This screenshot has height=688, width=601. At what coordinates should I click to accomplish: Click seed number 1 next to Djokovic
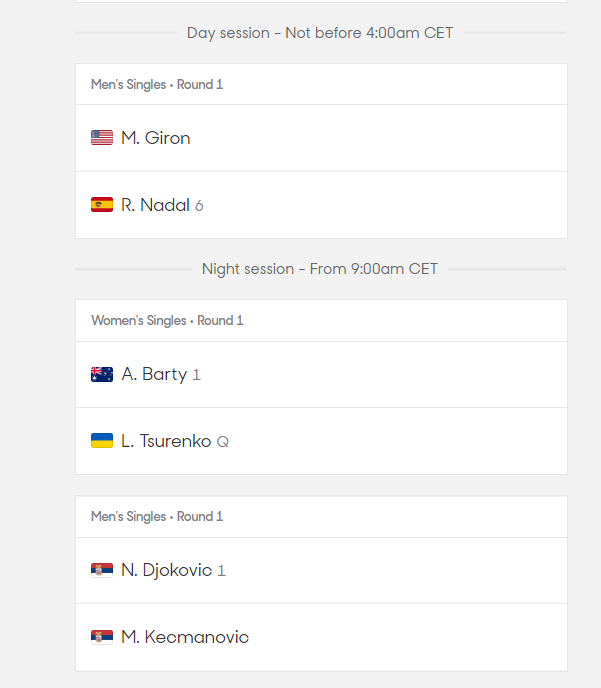222,571
